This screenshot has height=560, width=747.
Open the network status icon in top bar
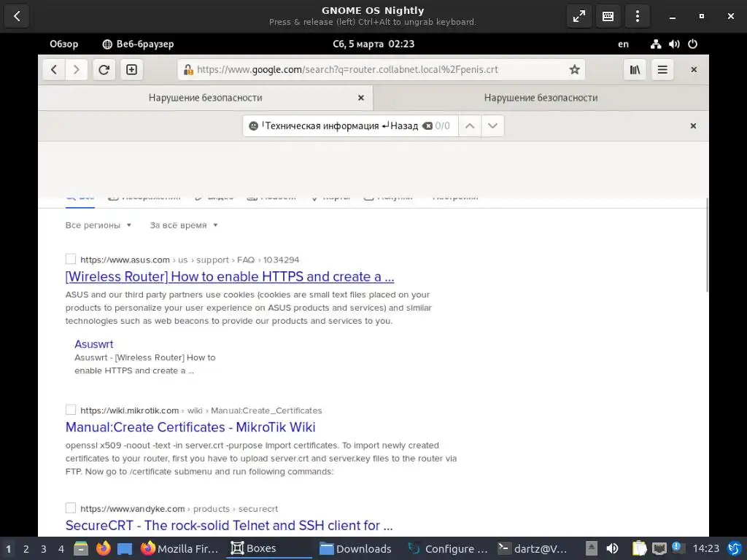coord(656,44)
